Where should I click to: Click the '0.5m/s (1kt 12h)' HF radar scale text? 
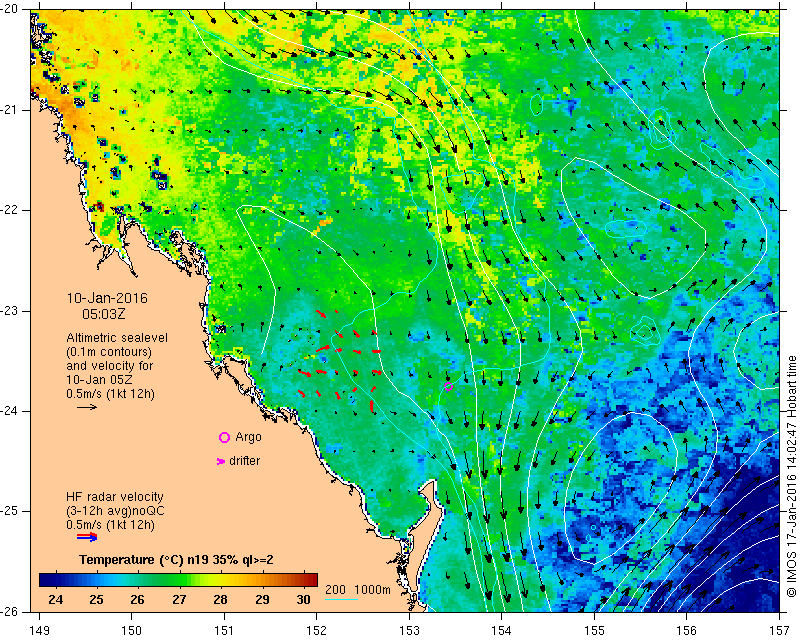coord(110,524)
